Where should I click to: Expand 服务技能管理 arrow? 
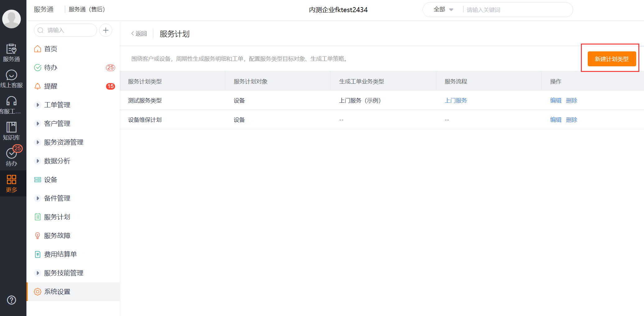coord(38,273)
